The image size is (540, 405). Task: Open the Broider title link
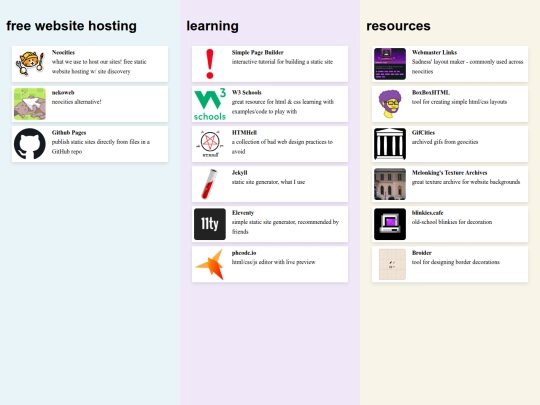422,253
